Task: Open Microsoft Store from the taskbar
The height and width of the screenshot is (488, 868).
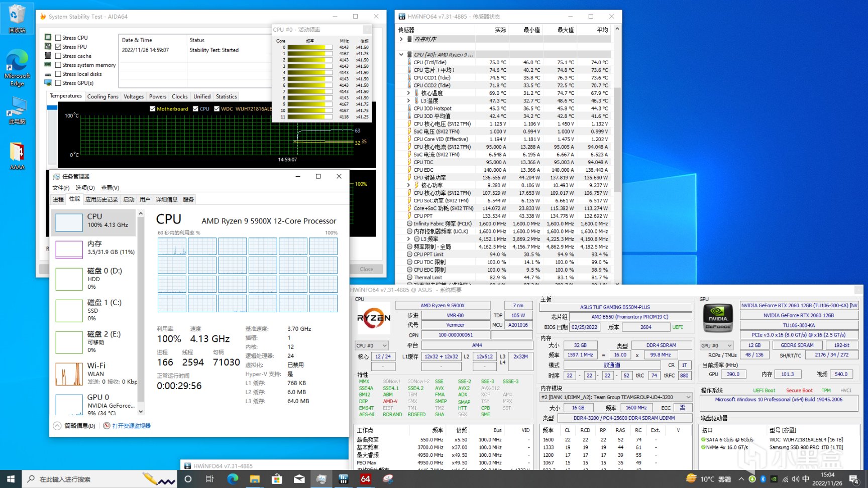Action: click(277, 479)
